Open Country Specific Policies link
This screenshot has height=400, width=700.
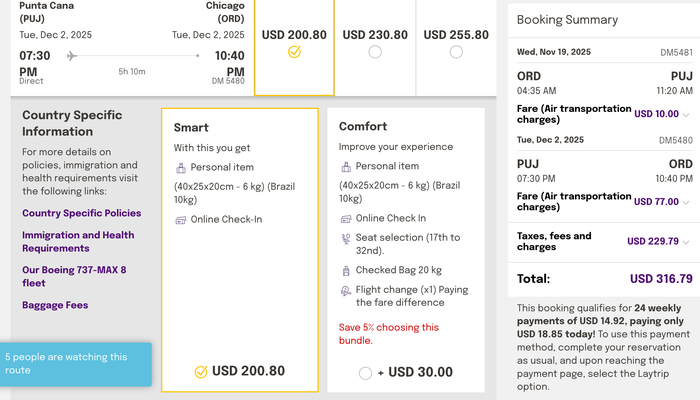point(82,213)
